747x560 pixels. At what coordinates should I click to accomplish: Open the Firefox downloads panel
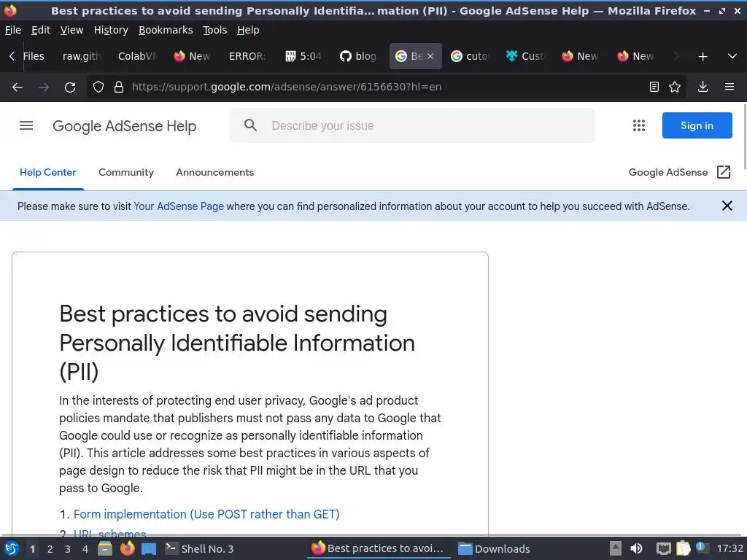[703, 87]
